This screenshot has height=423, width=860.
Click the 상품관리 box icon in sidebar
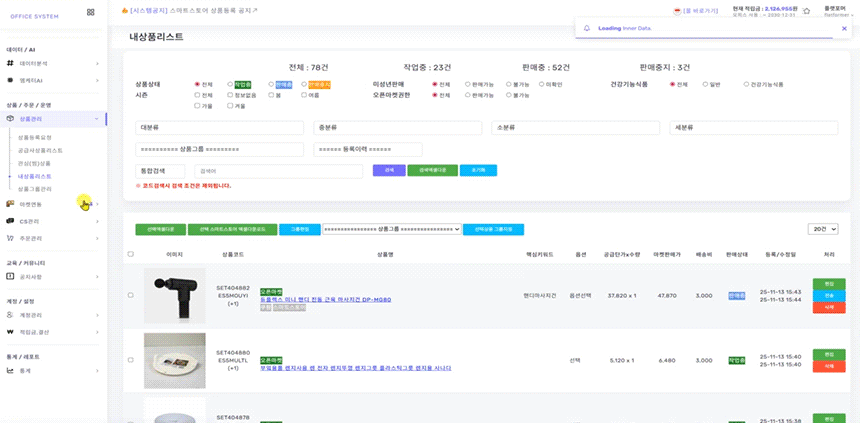9,118
